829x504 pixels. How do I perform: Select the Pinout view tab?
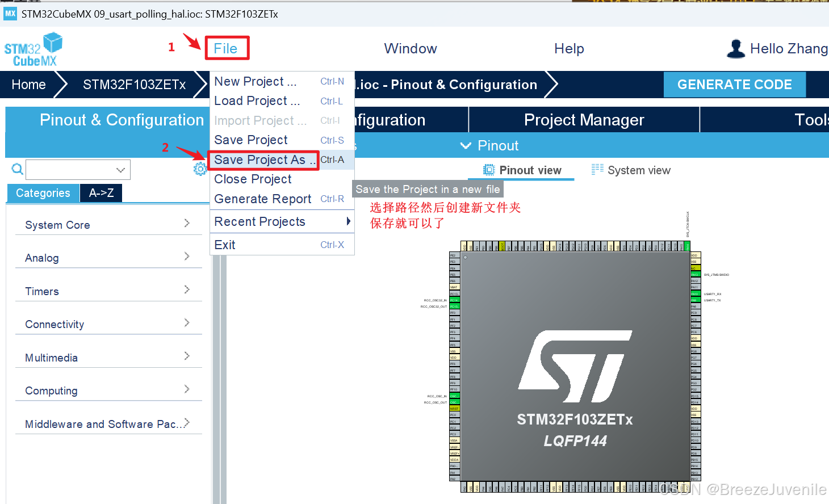coord(522,170)
